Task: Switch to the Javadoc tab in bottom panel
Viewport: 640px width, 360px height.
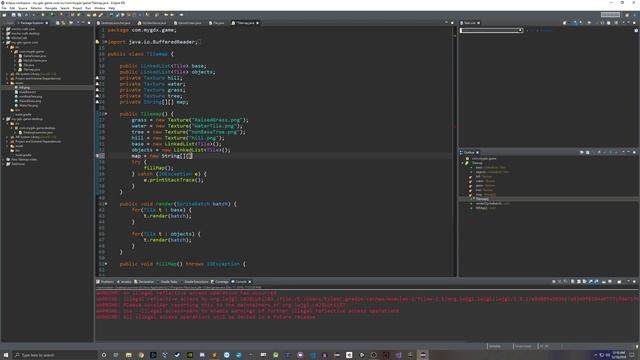Action: pyautogui.click(x=124, y=282)
